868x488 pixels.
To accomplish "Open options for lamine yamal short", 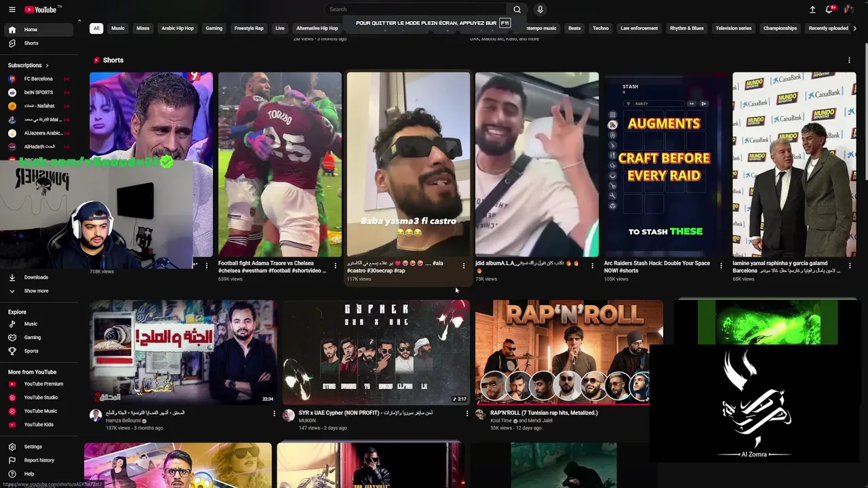I will (x=849, y=266).
